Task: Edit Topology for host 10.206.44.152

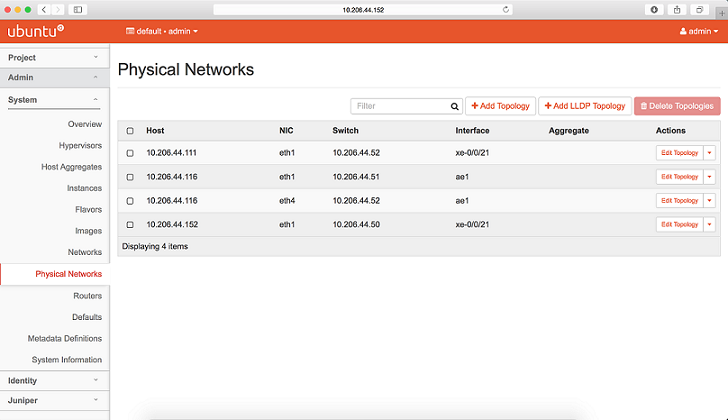Action: (x=680, y=224)
